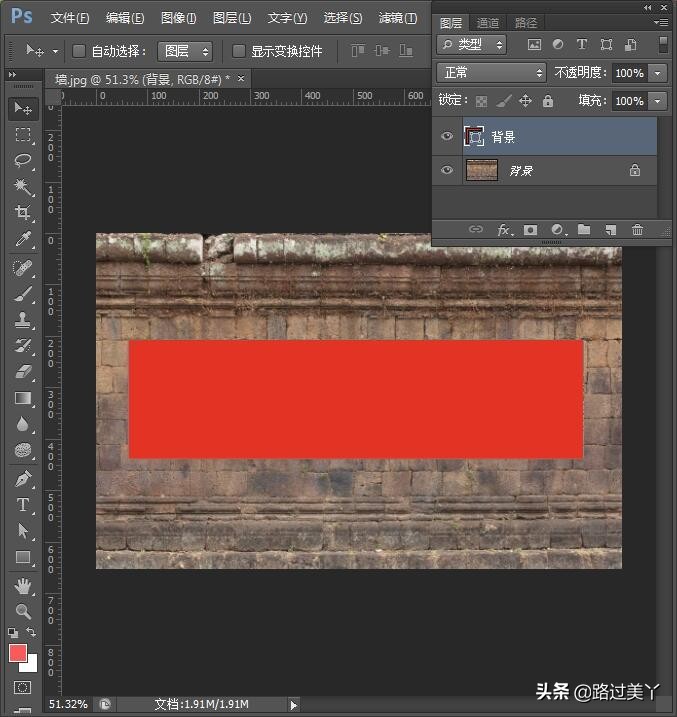Hide the locked background image layer

coord(447,170)
